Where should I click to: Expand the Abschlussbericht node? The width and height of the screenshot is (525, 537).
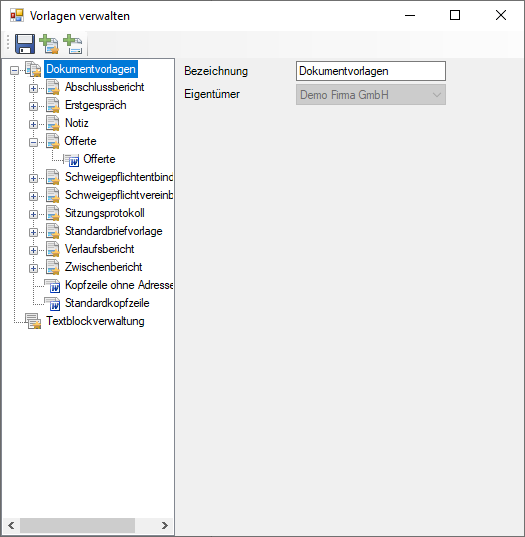click(33, 88)
